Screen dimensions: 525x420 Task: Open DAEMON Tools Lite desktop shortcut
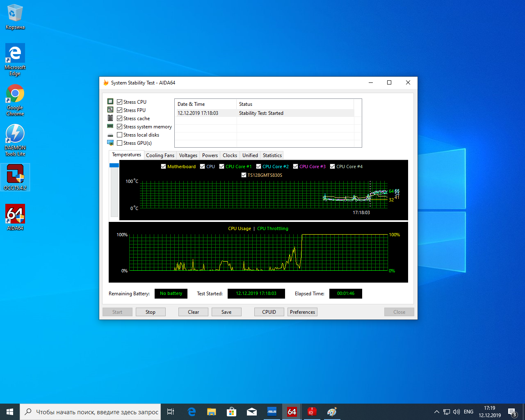point(15,140)
